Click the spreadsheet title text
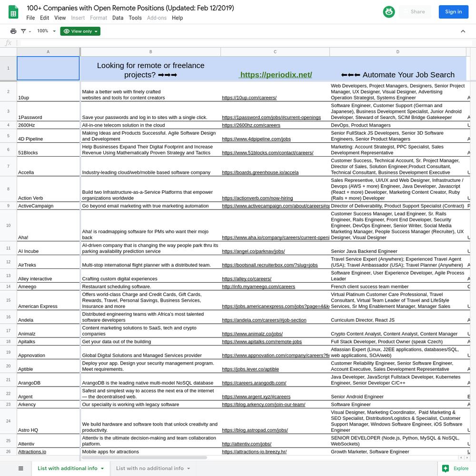 click(x=130, y=8)
